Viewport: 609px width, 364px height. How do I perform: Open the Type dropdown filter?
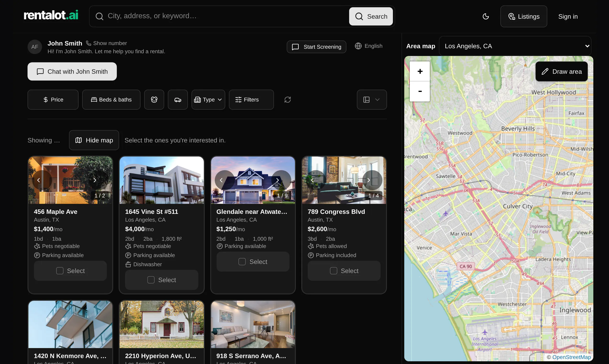[x=208, y=100]
